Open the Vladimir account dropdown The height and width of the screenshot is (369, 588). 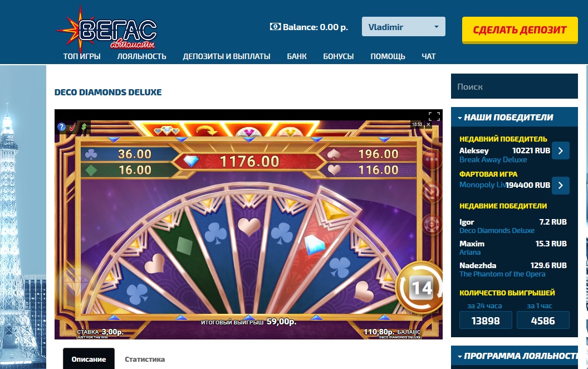(404, 27)
